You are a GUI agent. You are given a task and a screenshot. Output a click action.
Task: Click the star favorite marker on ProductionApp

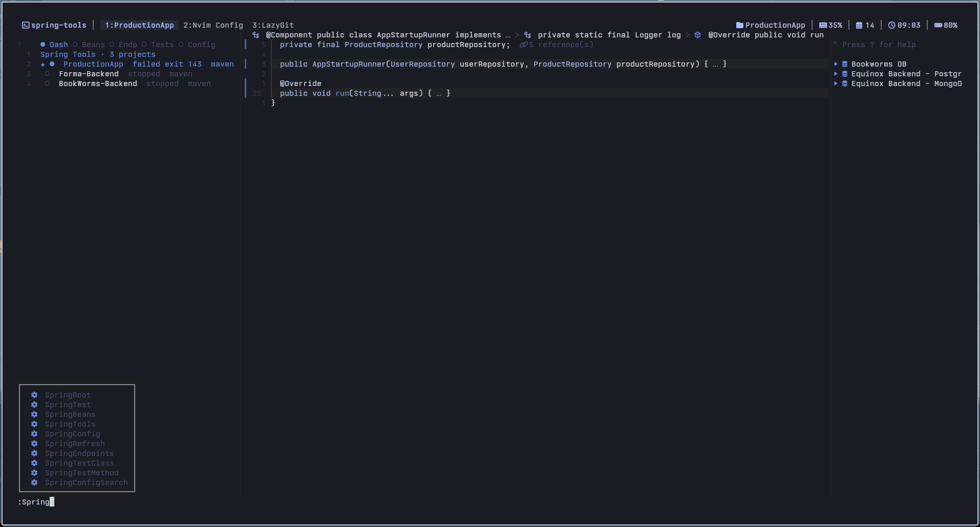point(43,64)
